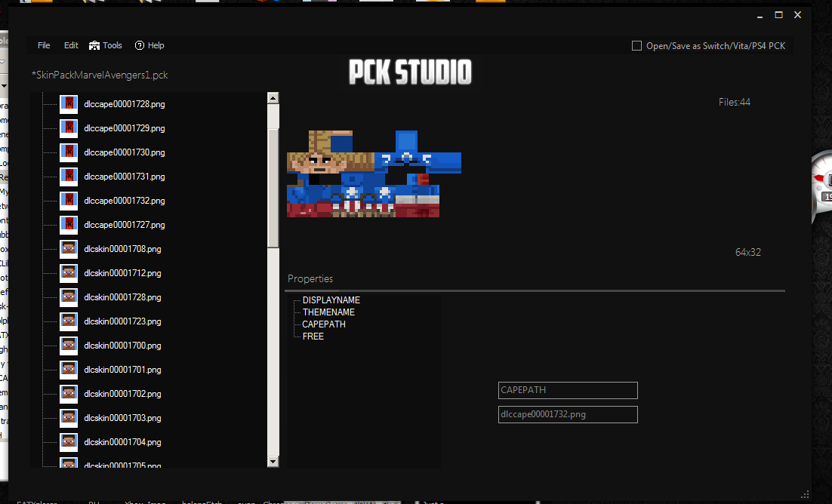Open the File menu
The width and height of the screenshot is (832, 504).
click(x=44, y=45)
